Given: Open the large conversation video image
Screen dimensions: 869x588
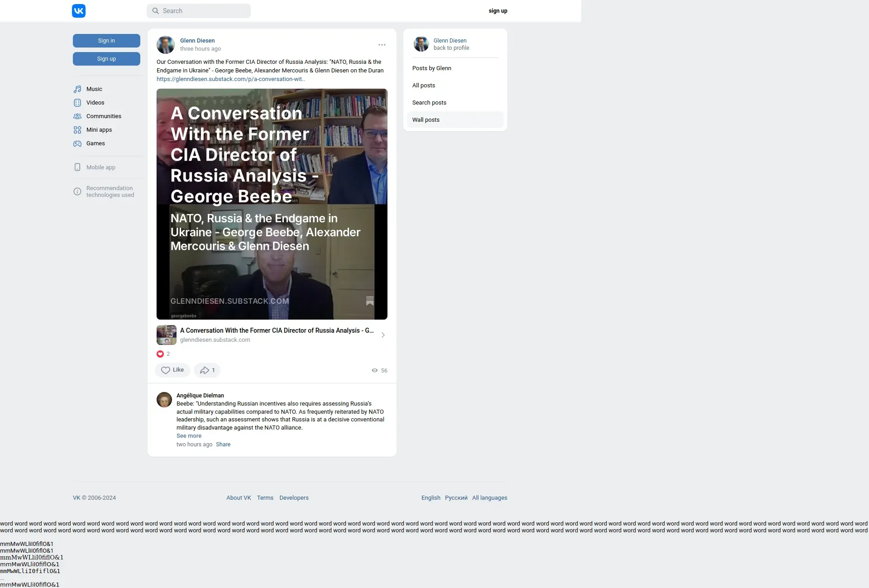Looking at the screenshot, I should (x=272, y=204).
